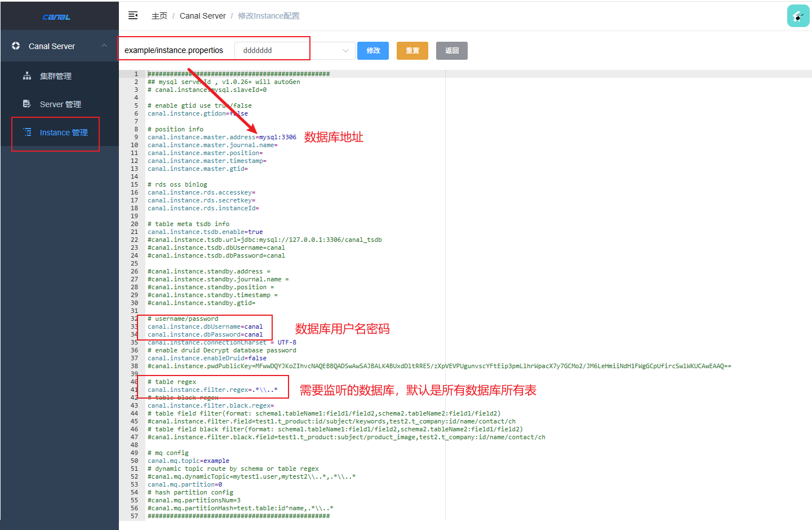Click 修改Instance配置 breadcrumb
The image size is (812, 530).
tap(269, 16)
